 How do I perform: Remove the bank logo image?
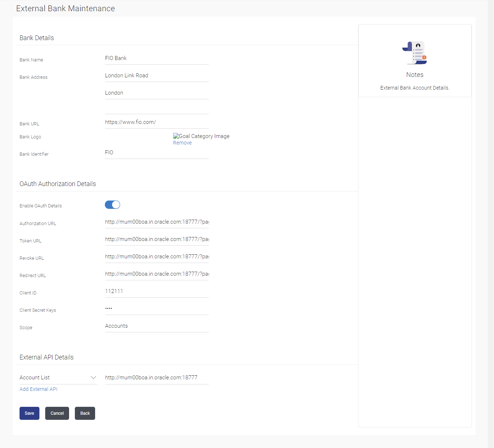point(182,143)
